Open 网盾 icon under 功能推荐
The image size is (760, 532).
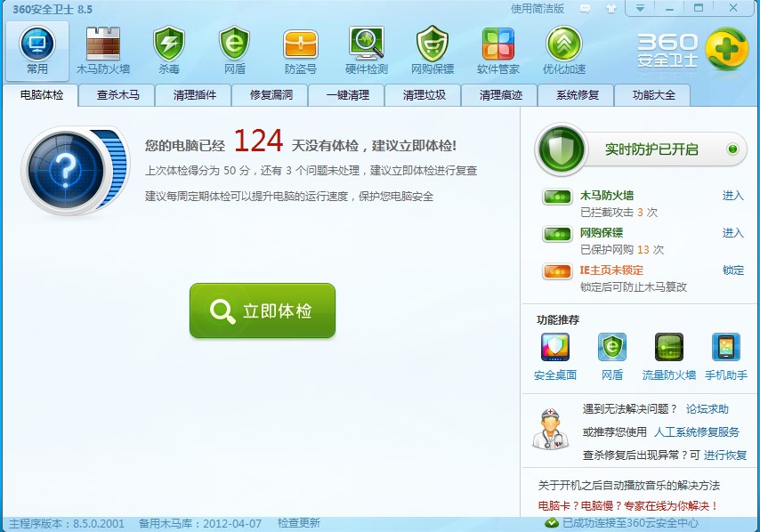(611, 347)
